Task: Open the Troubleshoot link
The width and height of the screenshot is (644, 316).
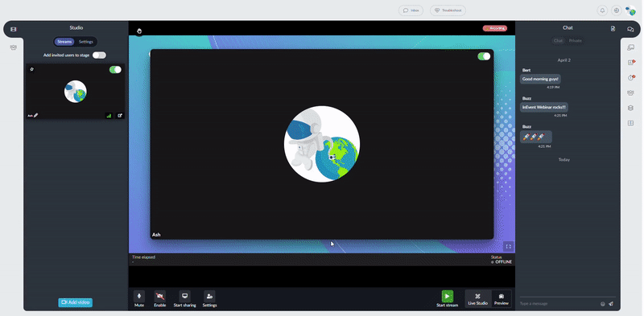Action: point(448,10)
